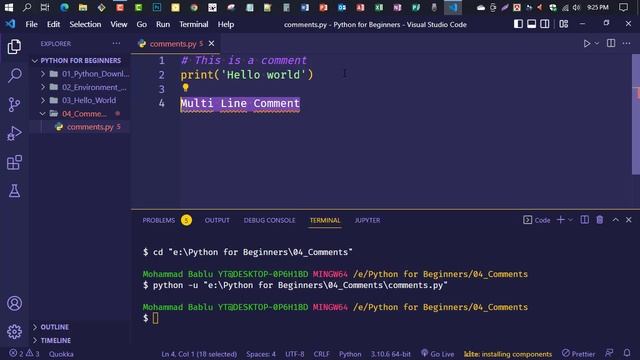This screenshot has width=640, height=360.
Task: Show notifications bell in status bar
Action: tap(627, 353)
